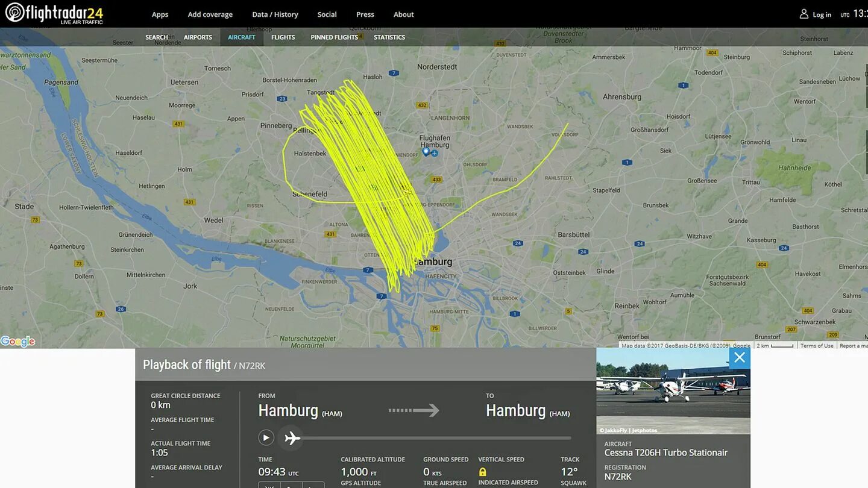This screenshot has height=488, width=868.
Task: Start flight playback with play button
Action: (266, 438)
